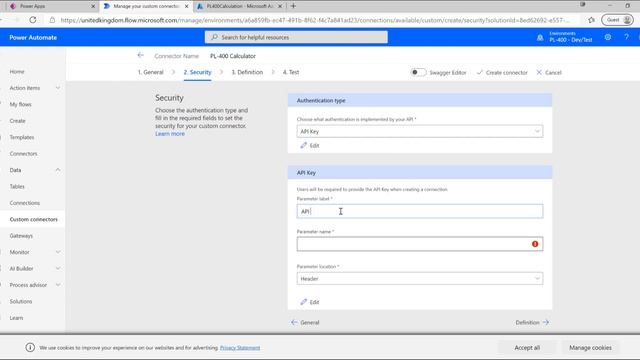The width and height of the screenshot is (640, 360).
Task: Open the Guest profile button
Action: click(617, 20)
